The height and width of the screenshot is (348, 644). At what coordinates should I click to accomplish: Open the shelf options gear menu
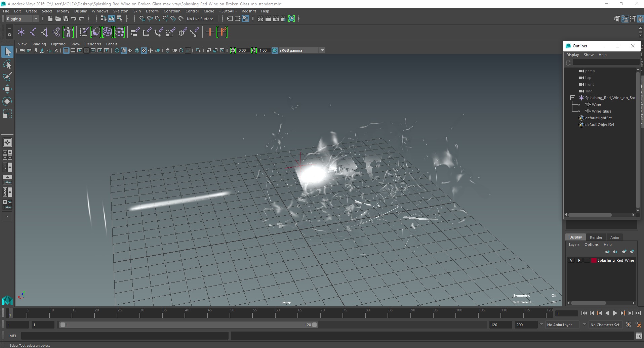(9, 35)
